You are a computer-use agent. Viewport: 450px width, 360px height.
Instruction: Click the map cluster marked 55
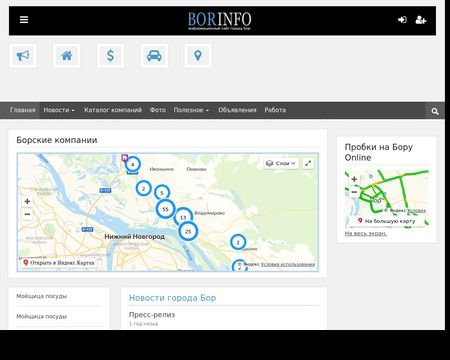click(x=165, y=209)
